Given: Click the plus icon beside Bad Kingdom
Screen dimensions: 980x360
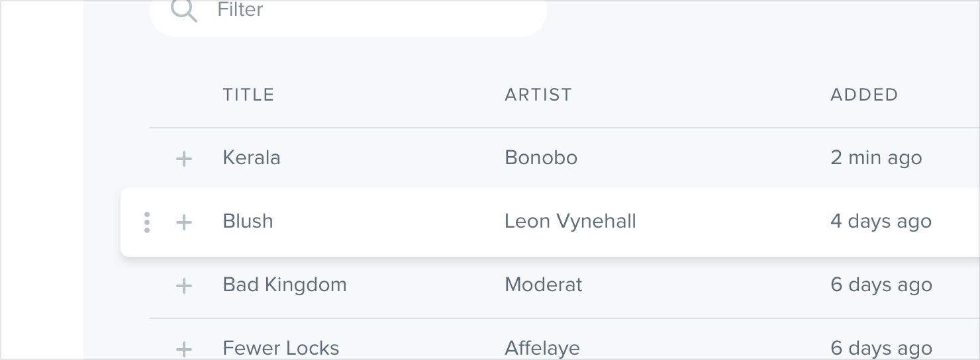Looking at the screenshot, I should tap(184, 286).
